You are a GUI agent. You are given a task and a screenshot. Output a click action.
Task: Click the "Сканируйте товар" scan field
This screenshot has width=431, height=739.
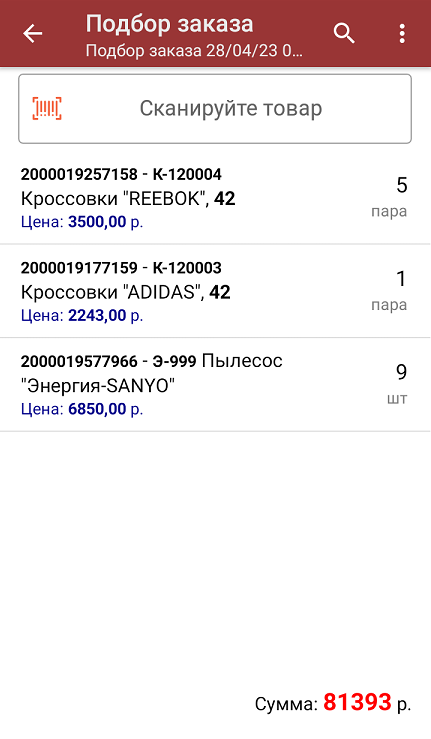[x=215, y=108]
